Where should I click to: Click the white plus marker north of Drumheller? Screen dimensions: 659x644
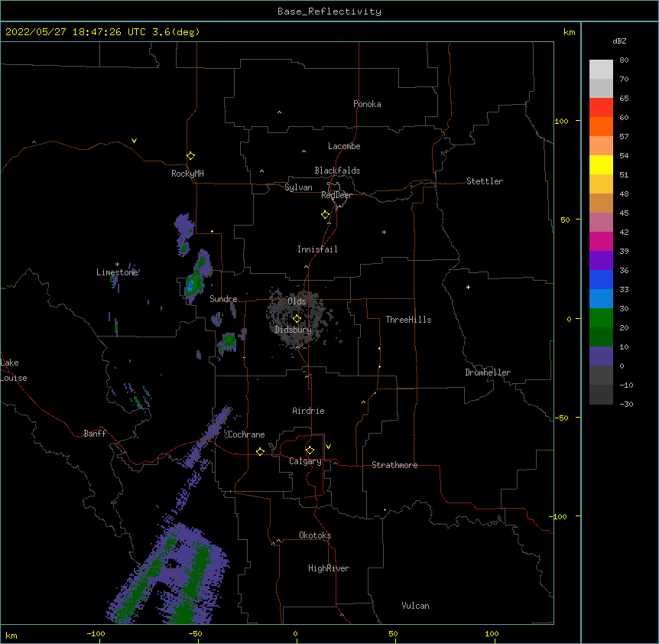(x=468, y=287)
